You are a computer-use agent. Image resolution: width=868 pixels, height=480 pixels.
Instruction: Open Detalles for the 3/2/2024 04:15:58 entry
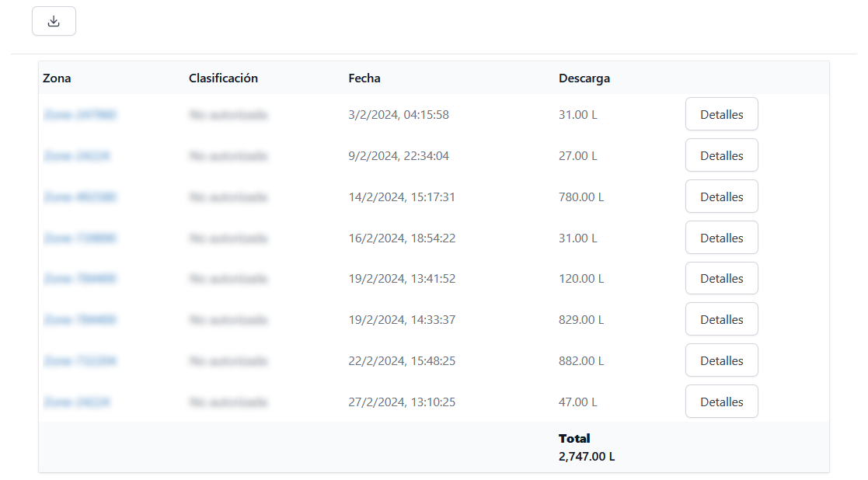click(721, 114)
